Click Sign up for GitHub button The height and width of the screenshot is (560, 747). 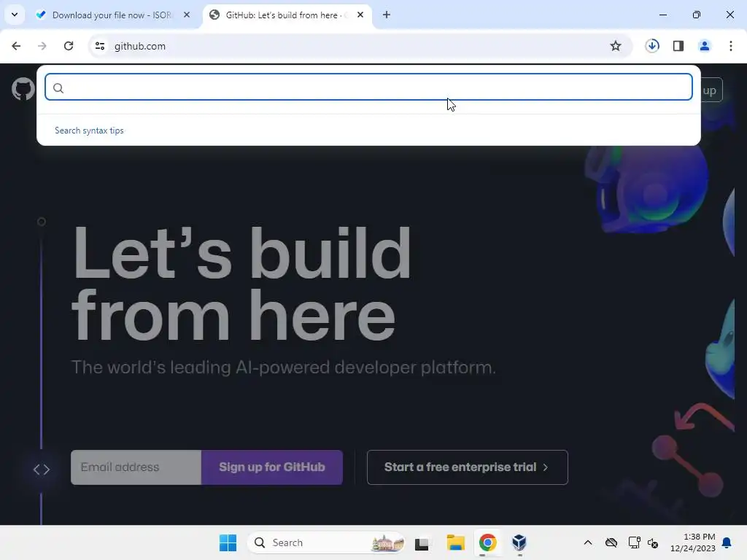(x=272, y=467)
